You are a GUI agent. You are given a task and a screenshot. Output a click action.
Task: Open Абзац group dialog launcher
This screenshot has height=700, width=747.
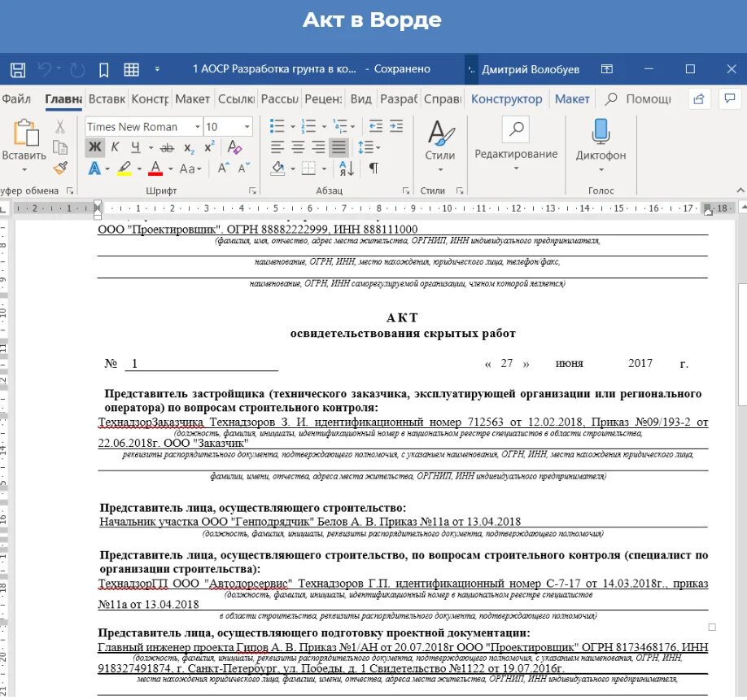coord(406,190)
